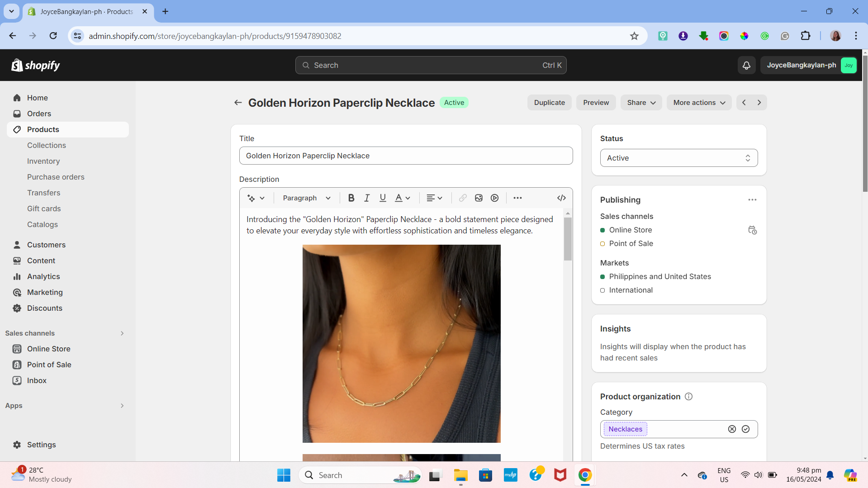Toggle italic formatting in description editor
Viewport: 868px width, 488px height.
(x=367, y=198)
